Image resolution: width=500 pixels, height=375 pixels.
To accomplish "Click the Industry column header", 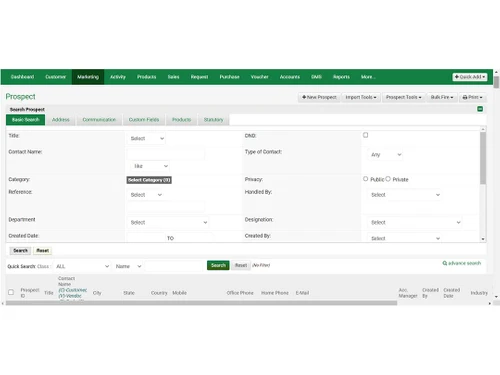I will tap(479, 293).
